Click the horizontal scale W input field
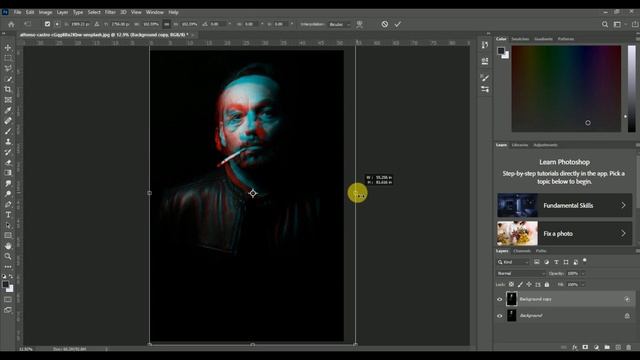This screenshot has height=360, width=640. point(151,24)
